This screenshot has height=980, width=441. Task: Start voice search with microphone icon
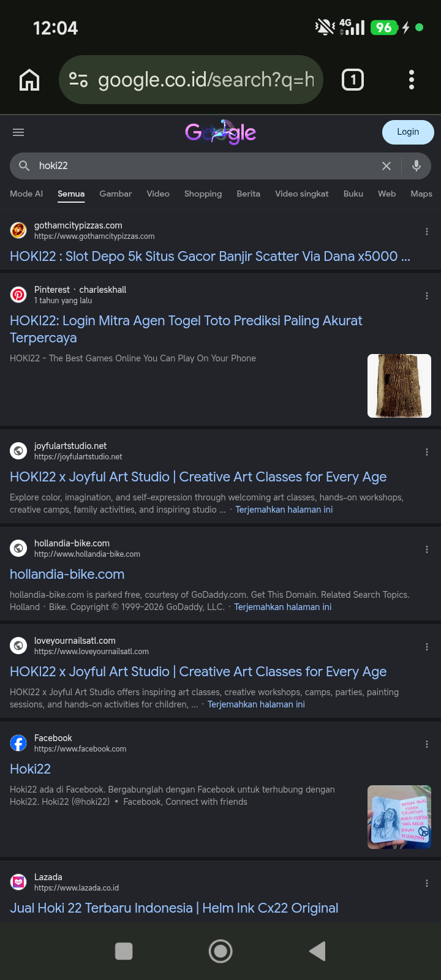pos(417,165)
